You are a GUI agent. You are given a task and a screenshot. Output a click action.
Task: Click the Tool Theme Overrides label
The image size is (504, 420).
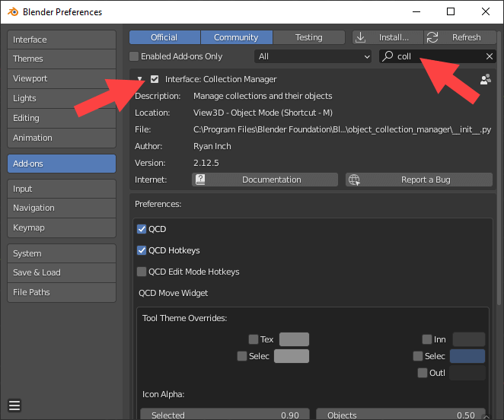coord(185,318)
